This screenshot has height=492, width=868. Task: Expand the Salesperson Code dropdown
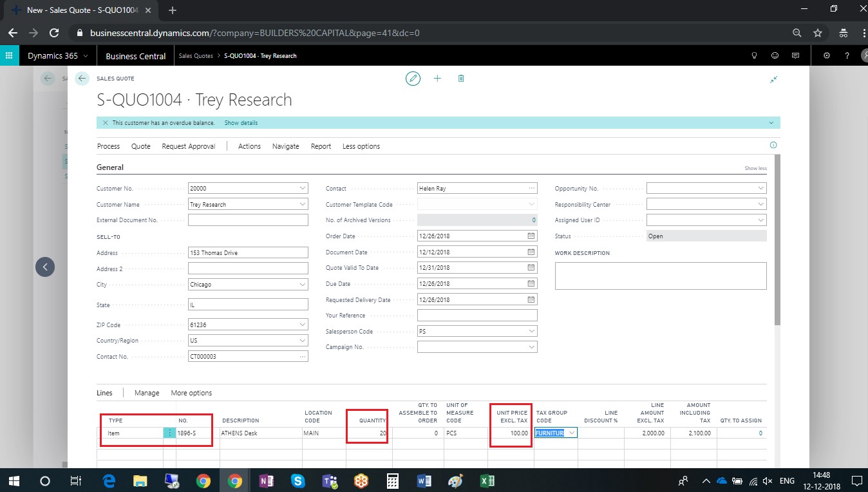532,332
